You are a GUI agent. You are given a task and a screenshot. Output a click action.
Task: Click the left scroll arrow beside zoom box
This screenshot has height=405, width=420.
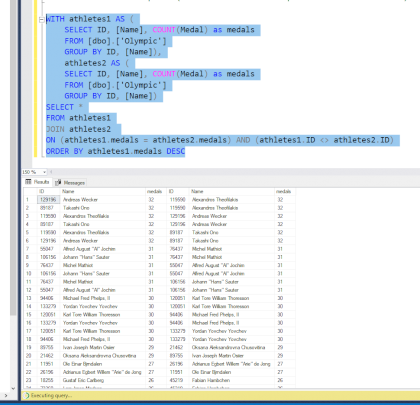(51, 172)
